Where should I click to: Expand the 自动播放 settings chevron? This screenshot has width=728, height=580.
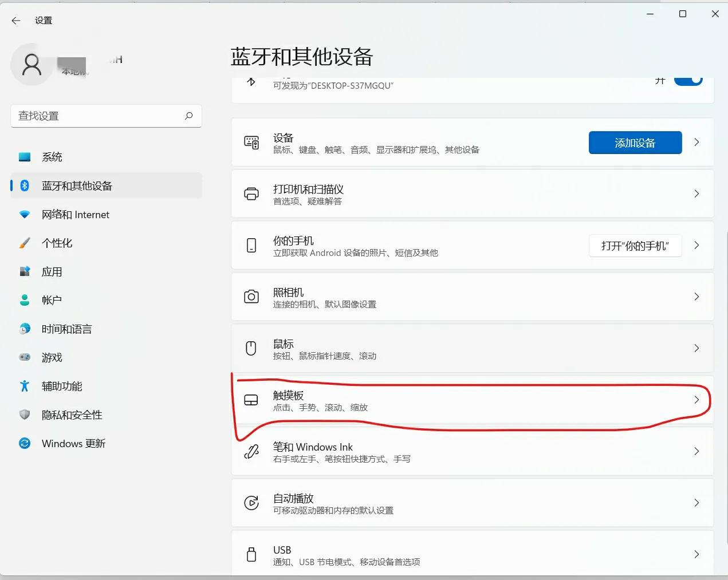click(x=696, y=503)
